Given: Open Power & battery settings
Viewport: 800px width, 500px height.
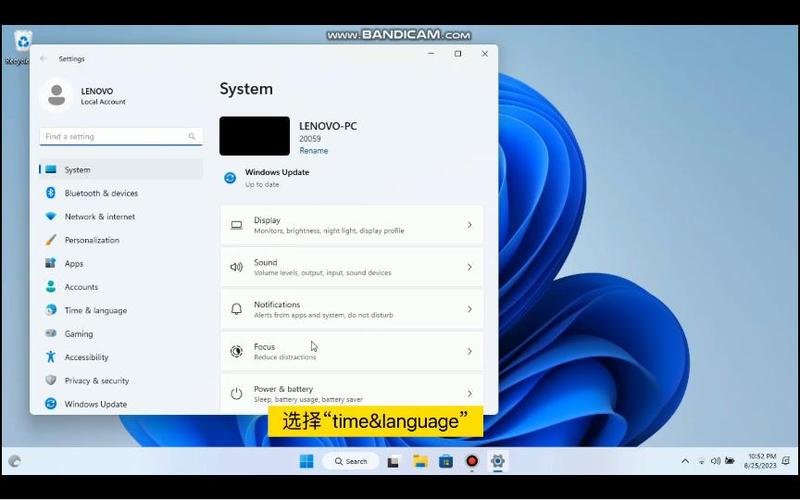Looking at the screenshot, I should [x=352, y=393].
